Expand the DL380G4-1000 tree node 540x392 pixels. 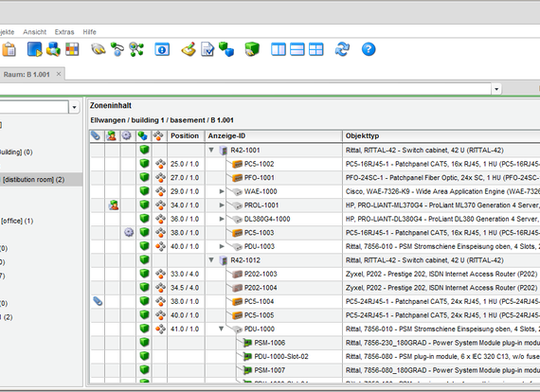(x=222, y=219)
